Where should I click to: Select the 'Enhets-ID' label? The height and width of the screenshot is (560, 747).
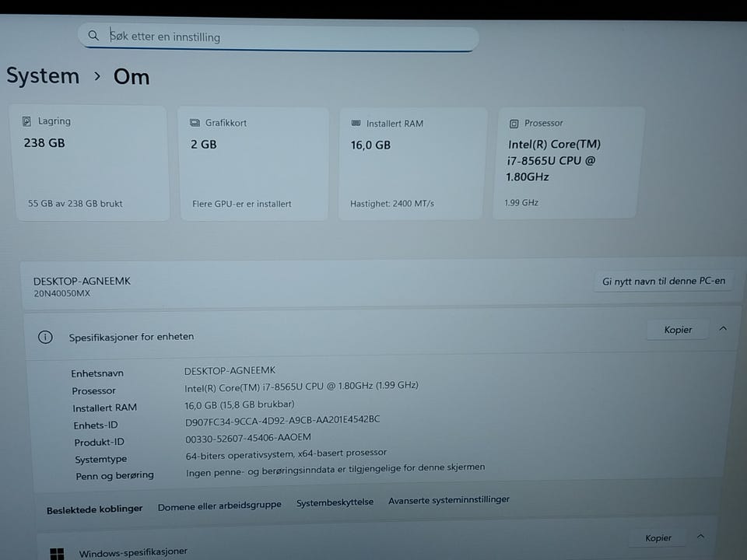coord(95,425)
